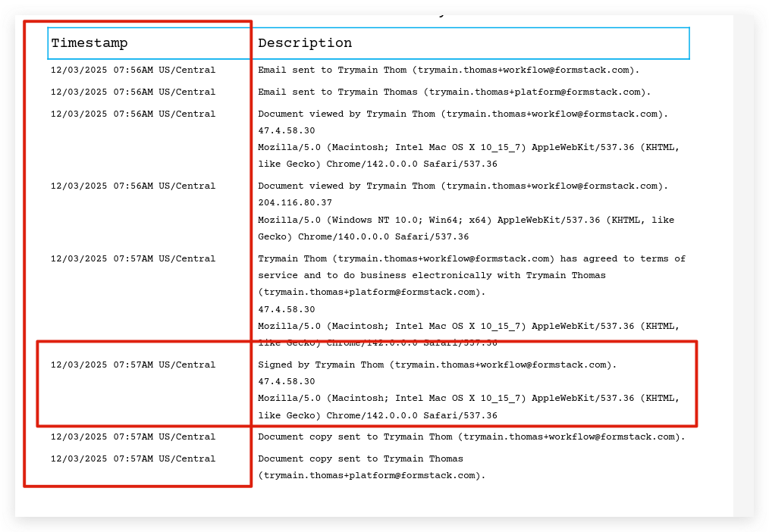Viewport: 769px width, 532px height.
Task: Click timestamp beside the agreed-to-terms entry
Action: coord(133,259)
